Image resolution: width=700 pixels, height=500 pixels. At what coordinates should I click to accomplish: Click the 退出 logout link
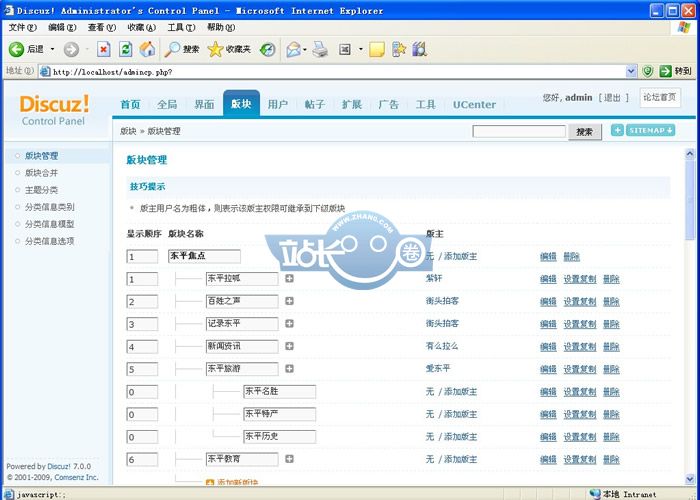612,98
